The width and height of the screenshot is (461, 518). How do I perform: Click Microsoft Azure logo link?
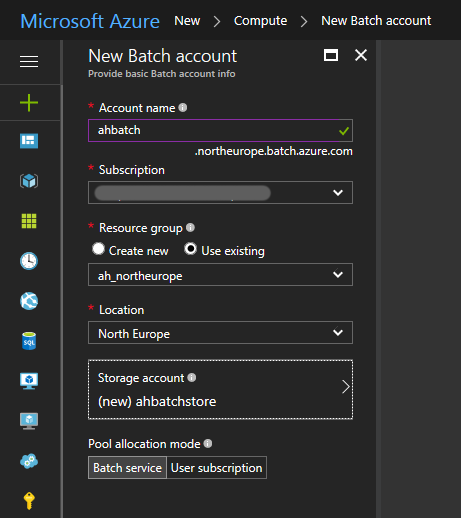pyautogui.click(x=90, y=21)
